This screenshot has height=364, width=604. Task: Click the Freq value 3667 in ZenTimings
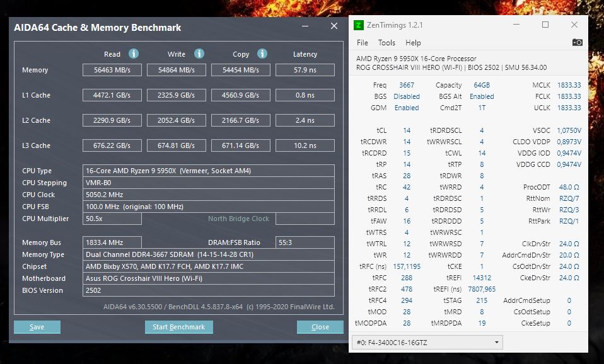[407, 85]
